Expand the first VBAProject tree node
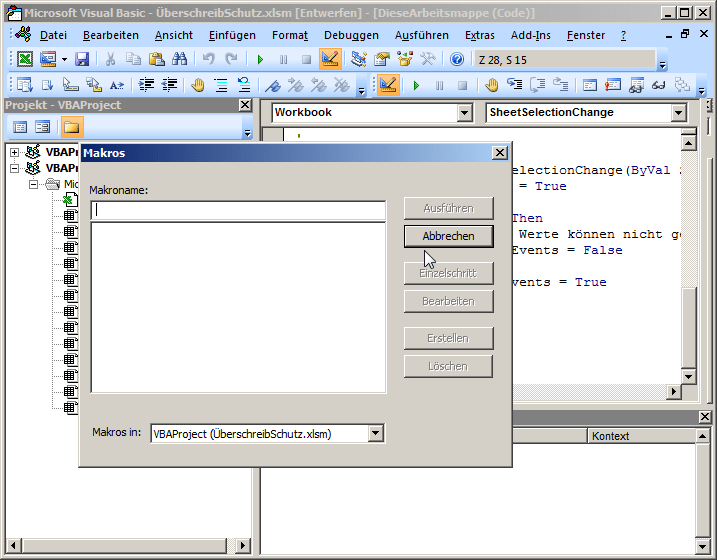Image resolution: width=717 pixels, height=560 pixels. click(x=15, y=152)
